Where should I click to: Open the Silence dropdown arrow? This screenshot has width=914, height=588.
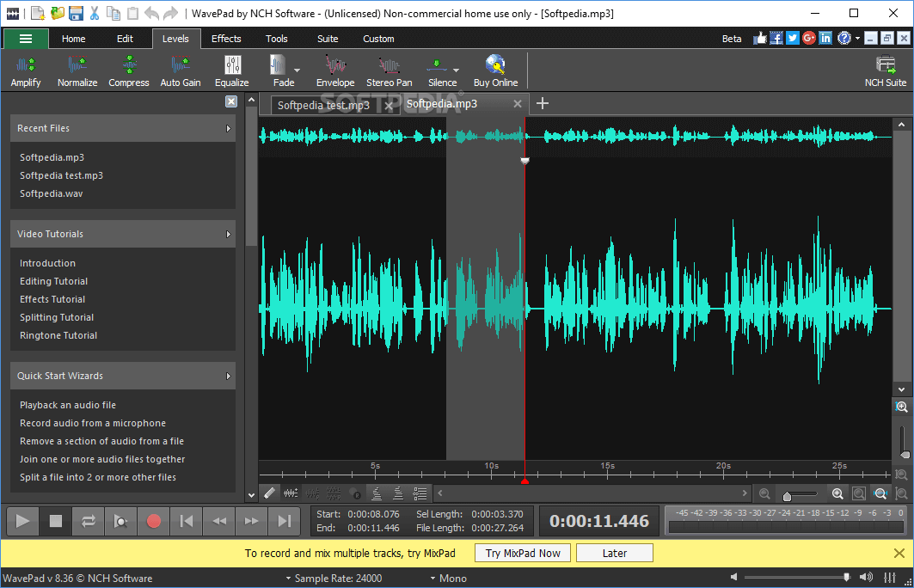[x=456, y=70]
